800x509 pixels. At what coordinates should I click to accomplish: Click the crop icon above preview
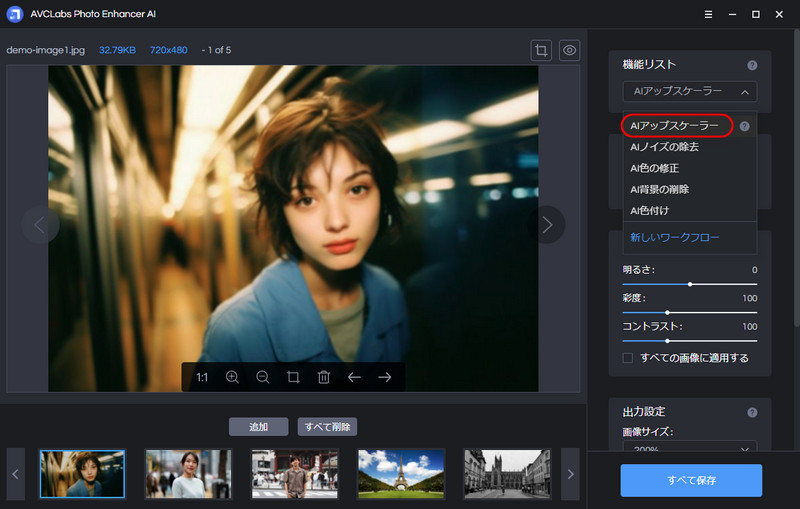point(541,50)
